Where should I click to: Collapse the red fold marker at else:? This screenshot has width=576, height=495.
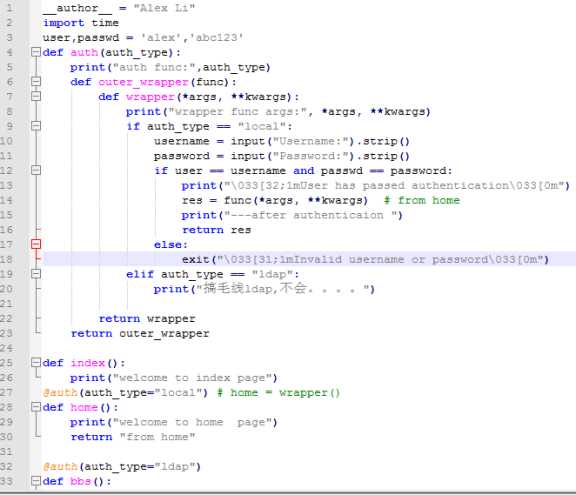[36, 244]
